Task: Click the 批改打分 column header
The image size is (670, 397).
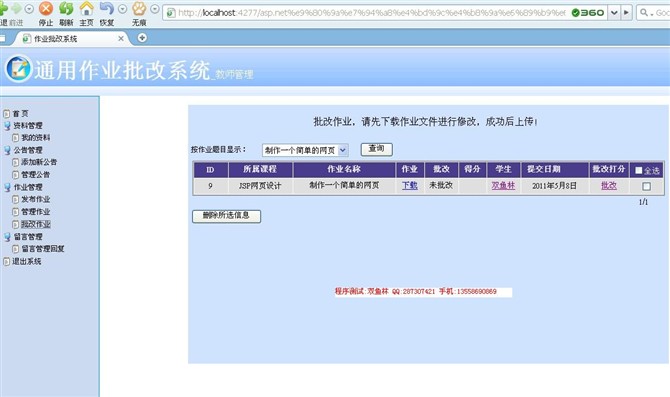Action: 609,170
